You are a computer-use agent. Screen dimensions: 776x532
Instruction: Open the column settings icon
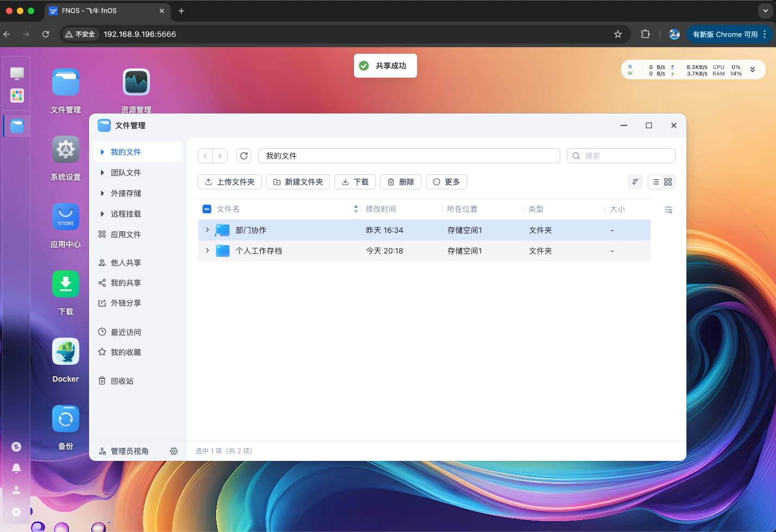pyautogui.click(x=668, y=210)
